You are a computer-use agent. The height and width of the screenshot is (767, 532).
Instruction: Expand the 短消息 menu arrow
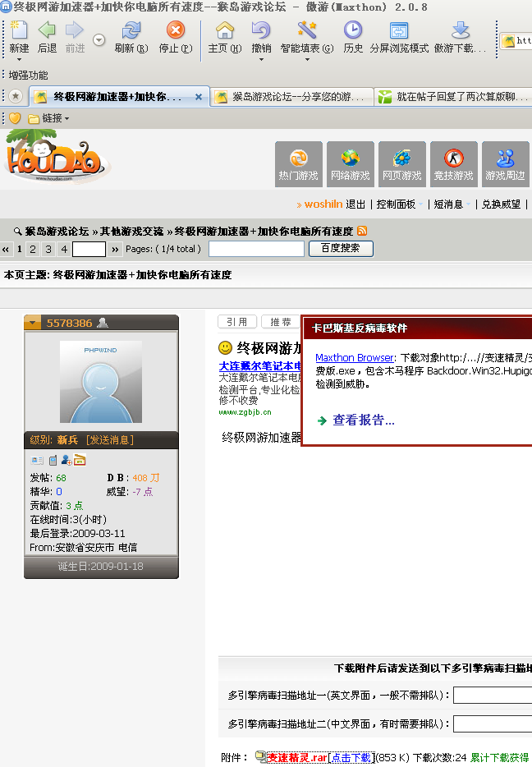coord(468,204)
